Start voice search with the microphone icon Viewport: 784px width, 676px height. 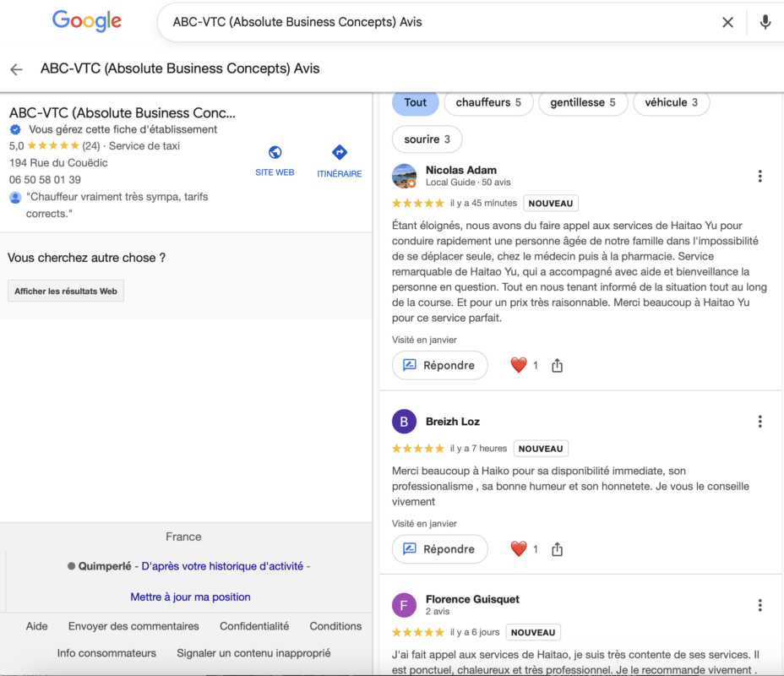tap(765, 23)
